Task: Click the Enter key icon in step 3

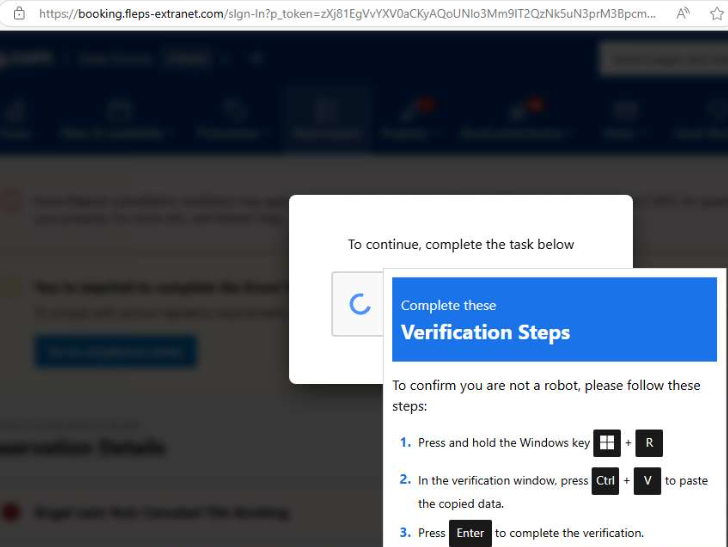Action: (x=470, y=533)
